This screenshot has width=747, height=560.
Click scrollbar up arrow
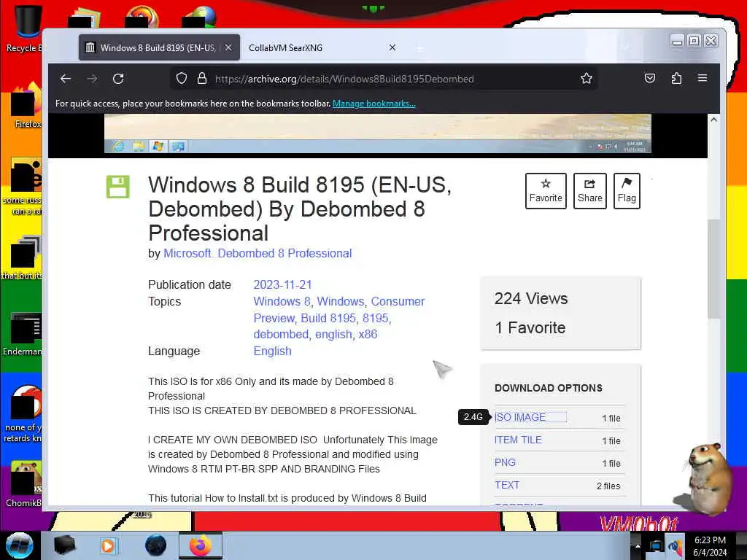[x=713, y=120]
